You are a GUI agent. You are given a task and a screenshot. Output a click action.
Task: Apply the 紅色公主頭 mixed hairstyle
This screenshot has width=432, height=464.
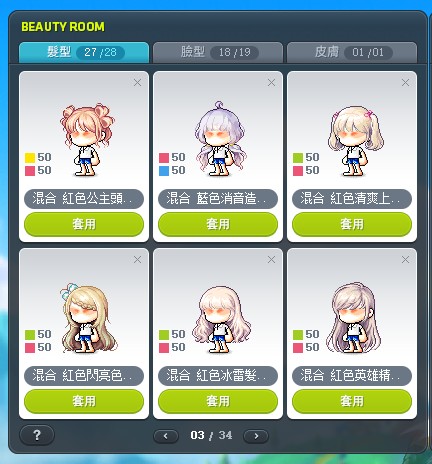tap(84, 224)
